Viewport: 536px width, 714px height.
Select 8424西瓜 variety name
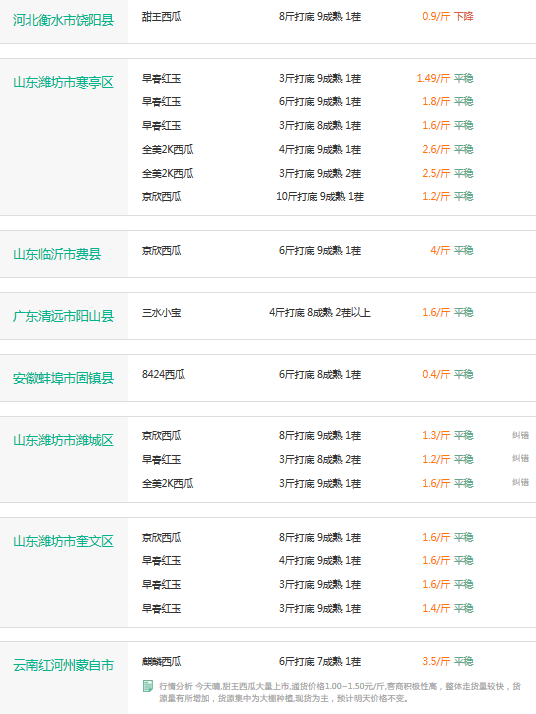[x=163, y=375]
